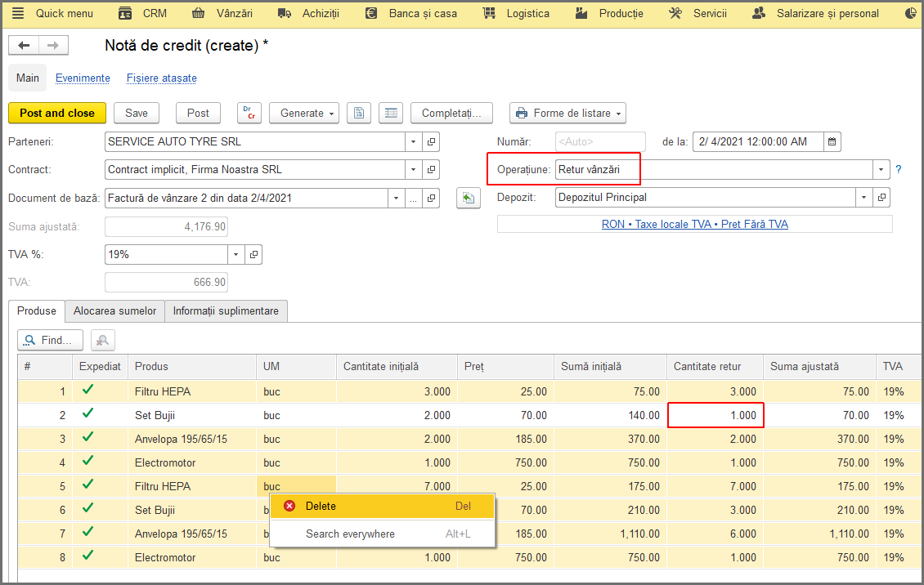Click the calendar icon beside date field
The width and height of the screenshot is (924, 585).
coord(832,142)
